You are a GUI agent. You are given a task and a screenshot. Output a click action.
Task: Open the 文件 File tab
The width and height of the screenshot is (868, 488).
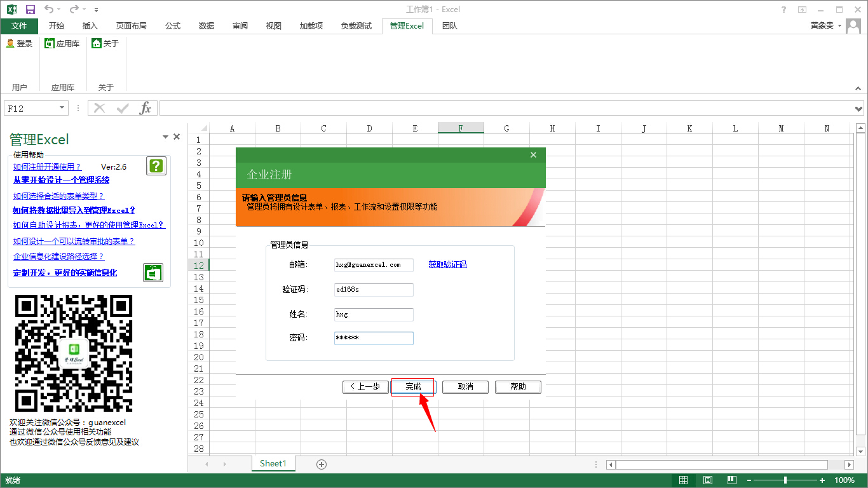pos(19,26)
